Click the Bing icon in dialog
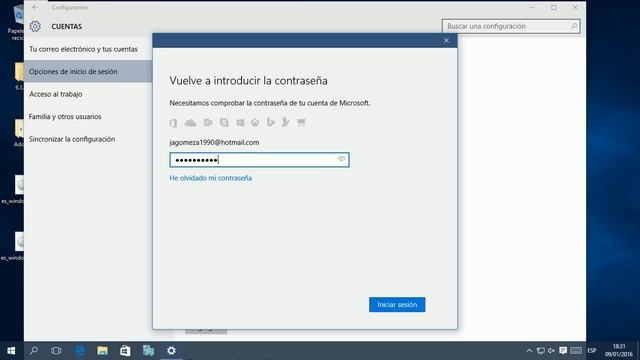 (270, 122)
